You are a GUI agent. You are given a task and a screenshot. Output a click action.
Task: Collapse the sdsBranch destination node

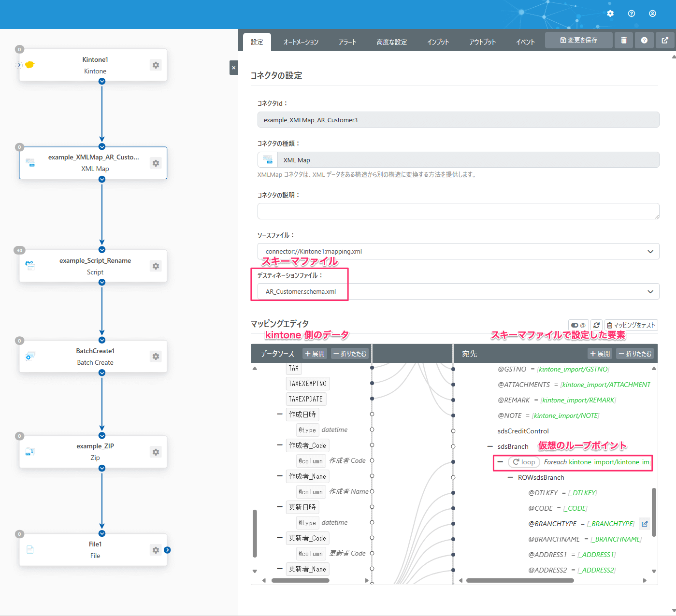click(x=490, y=446)
